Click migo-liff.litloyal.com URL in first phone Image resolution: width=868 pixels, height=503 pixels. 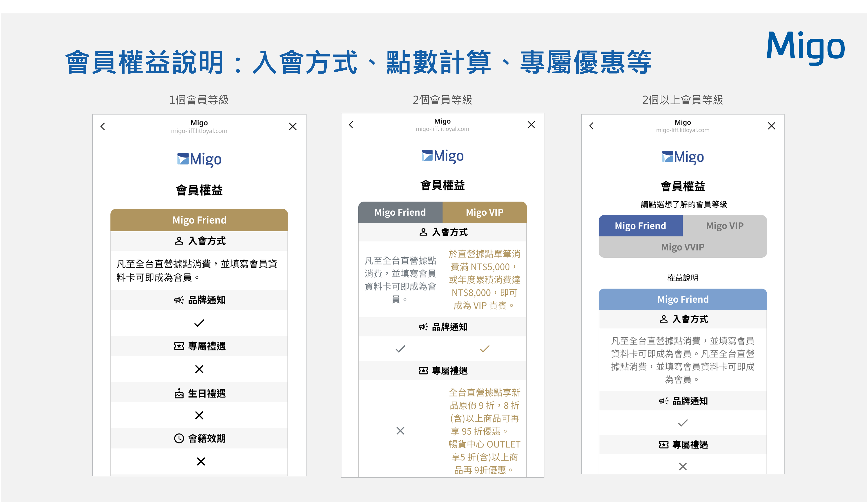[x=199, y=131]
